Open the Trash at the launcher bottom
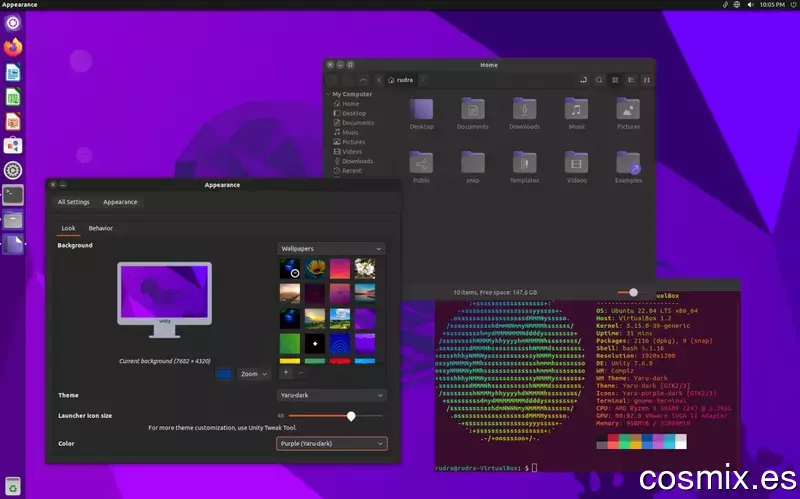The height and width of the screenshot is (499, 800). (x=13, y=486)
